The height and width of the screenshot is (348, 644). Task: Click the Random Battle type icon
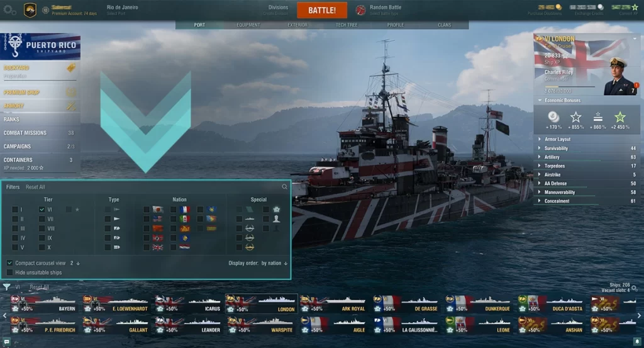[360, 10]
